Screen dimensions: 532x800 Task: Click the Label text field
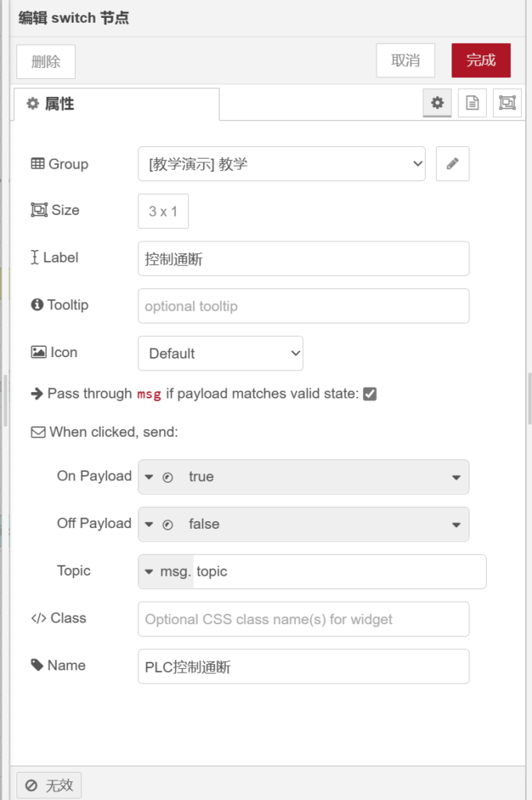point(303,259)
